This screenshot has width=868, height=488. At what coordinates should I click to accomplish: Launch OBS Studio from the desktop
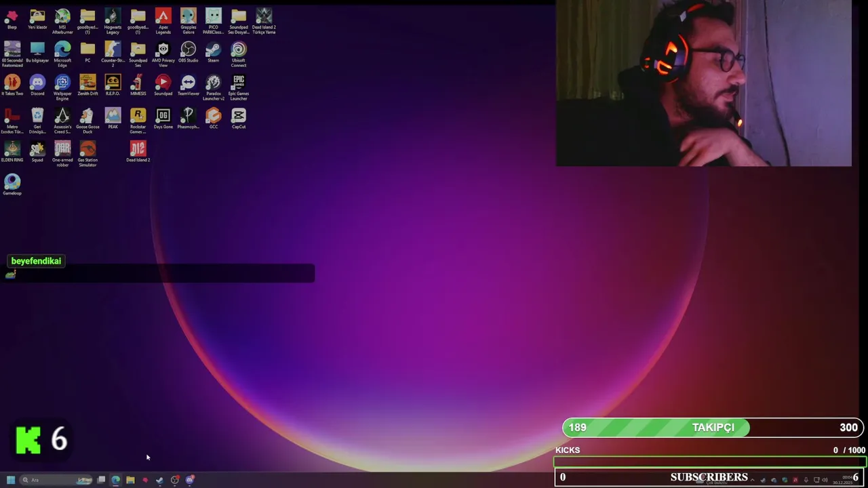tap(189, 52)
